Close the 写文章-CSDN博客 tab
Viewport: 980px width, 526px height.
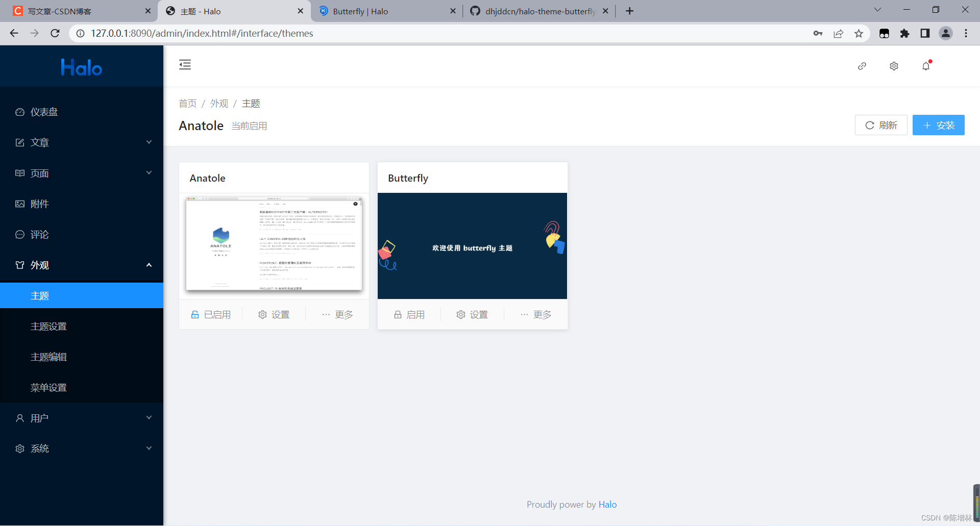(148, 11)
